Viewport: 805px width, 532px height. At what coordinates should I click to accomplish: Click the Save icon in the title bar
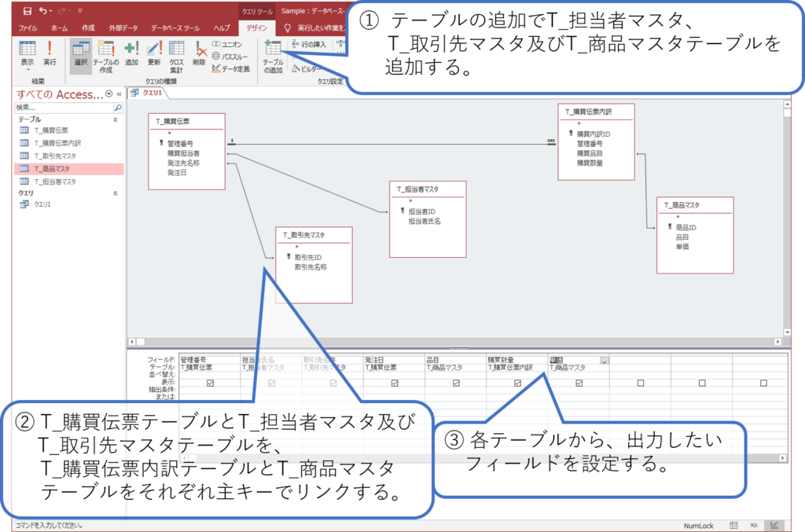click(x=28, y=10)
